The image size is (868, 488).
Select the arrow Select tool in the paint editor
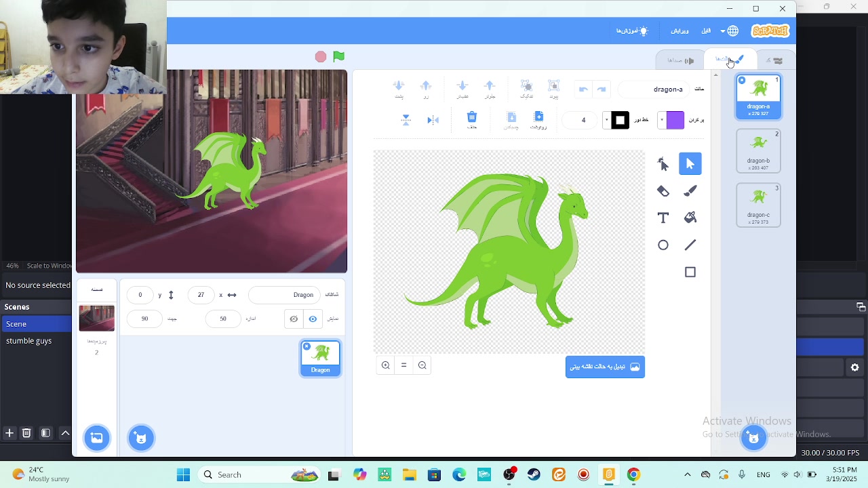(690, 163)
